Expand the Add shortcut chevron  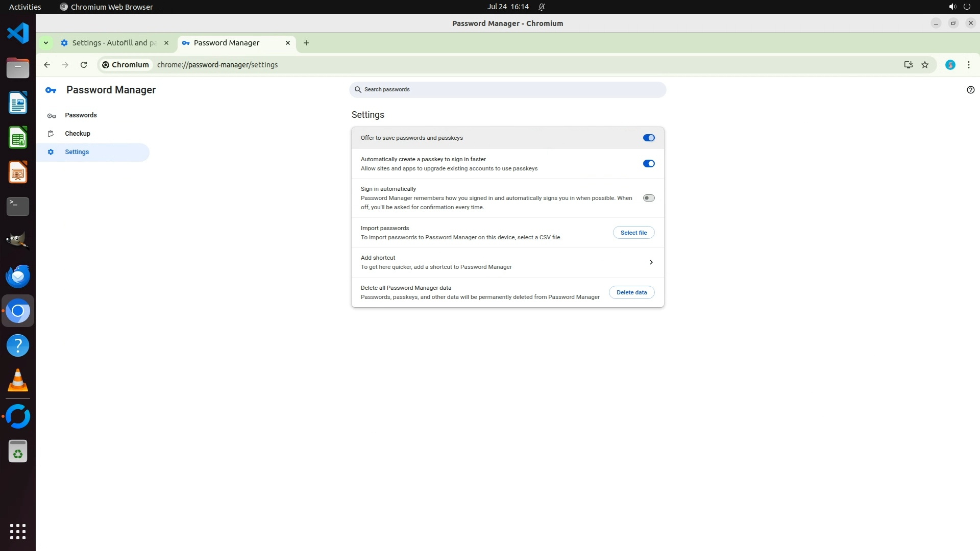(x=651, y=262)
